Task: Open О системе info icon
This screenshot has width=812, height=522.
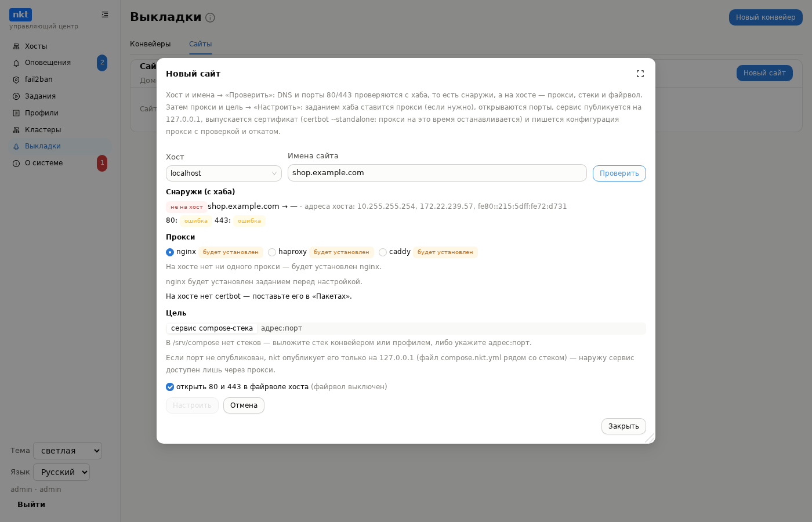Action: point(16,164)
